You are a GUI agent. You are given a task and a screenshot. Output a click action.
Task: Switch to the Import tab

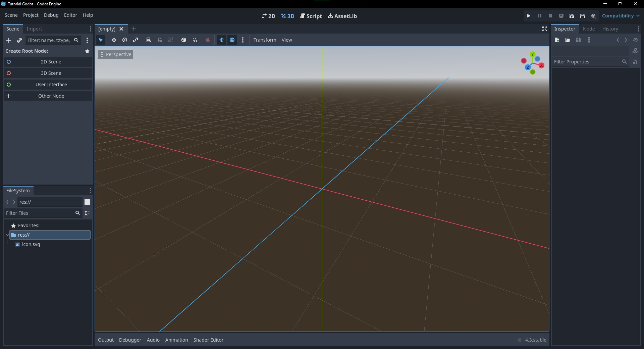[x=35, y=29]
